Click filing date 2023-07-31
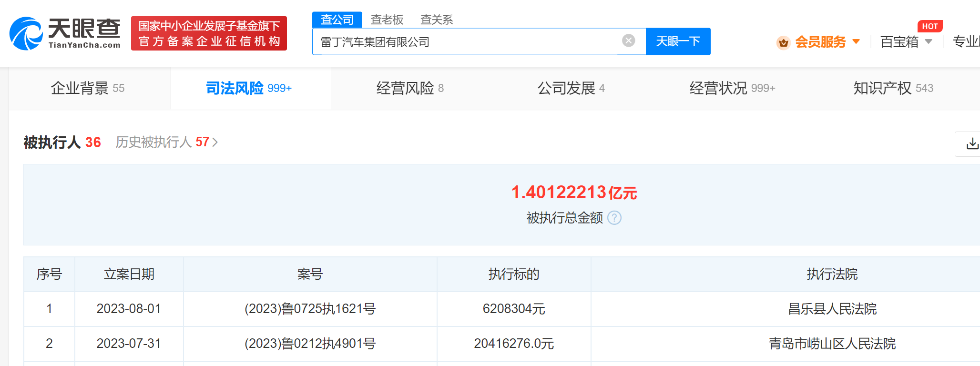Image resolution: width=980 pixels, height=366 pixels. pos(129,344)
